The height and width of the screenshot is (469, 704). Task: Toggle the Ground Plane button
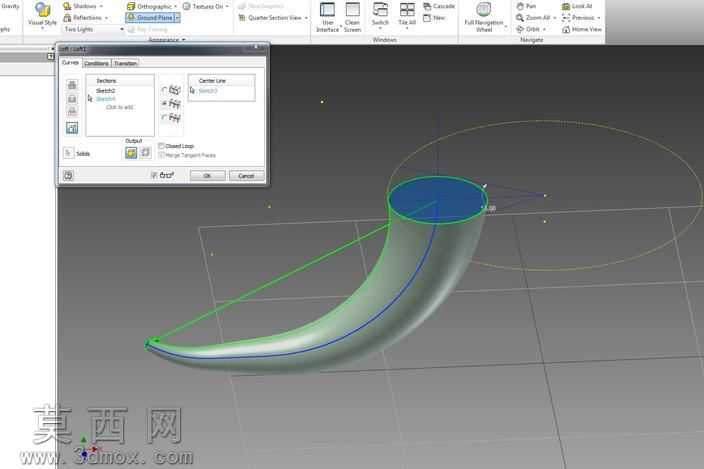pos(150,18)
